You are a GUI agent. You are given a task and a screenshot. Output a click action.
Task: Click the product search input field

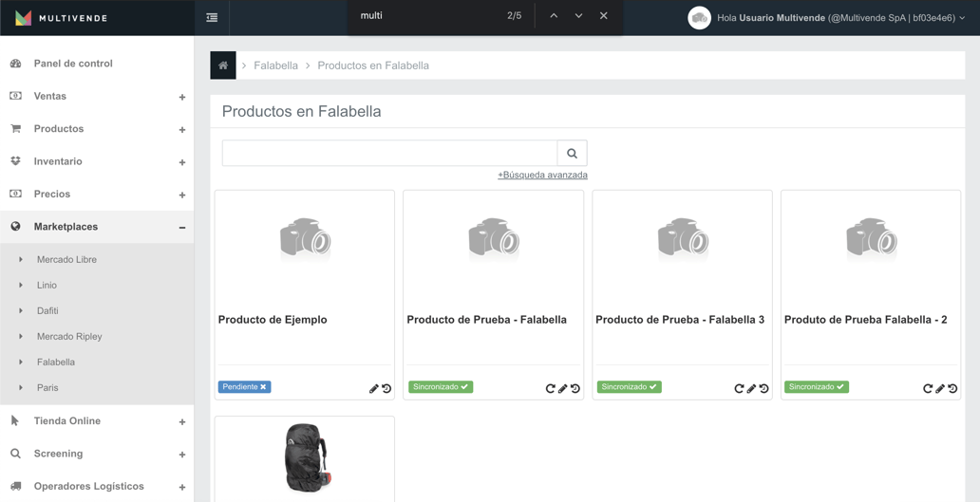click(389, 153)
